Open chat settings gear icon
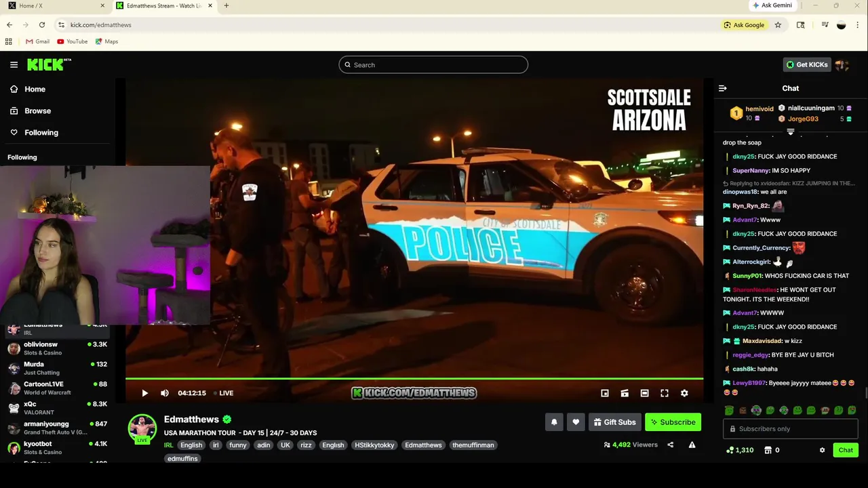Image resolution: width=868 pixels, height=488 pixels. (822, 450)
